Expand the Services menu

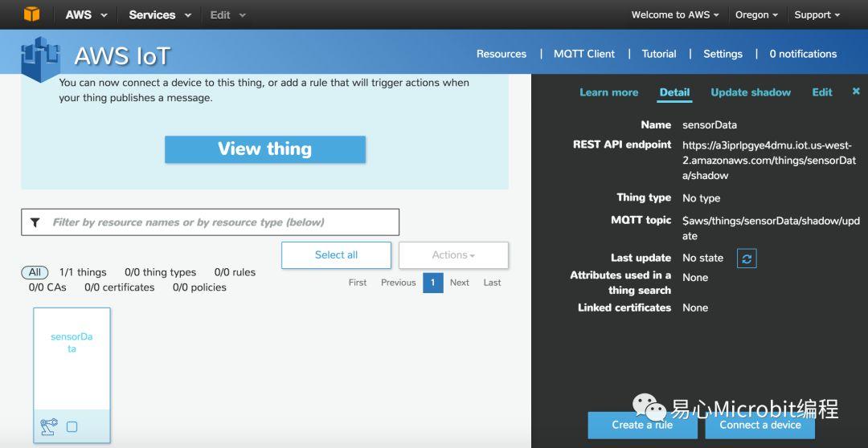tap(159, 15)
